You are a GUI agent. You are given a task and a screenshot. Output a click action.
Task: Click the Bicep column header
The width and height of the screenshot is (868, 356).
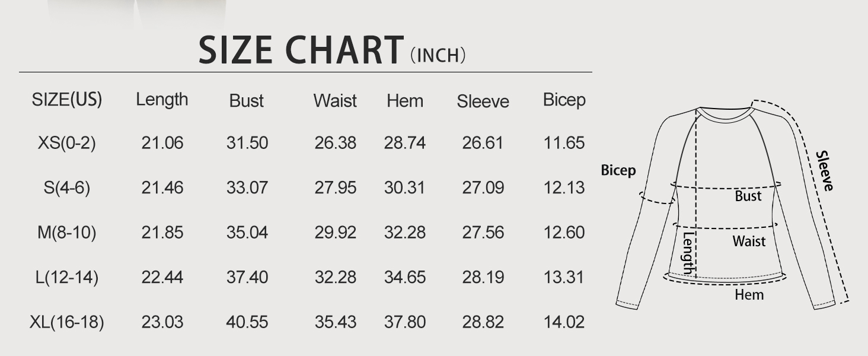(x=564, y=100)
